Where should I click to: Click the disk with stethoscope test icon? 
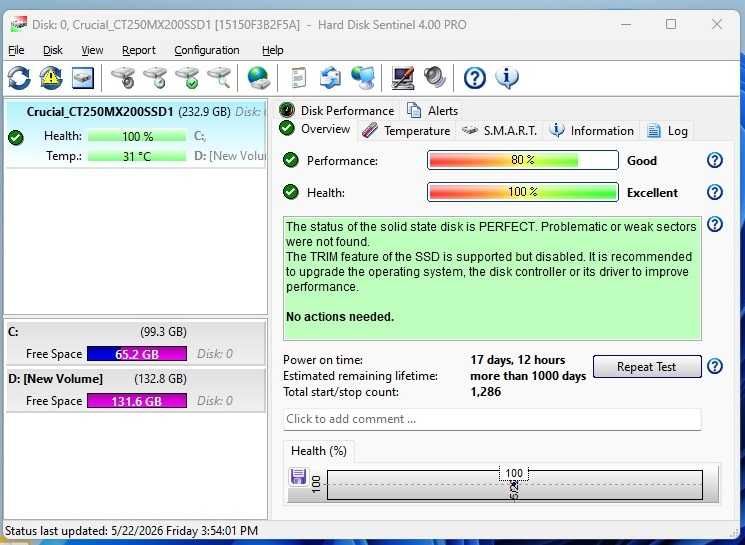coord(124,77)
